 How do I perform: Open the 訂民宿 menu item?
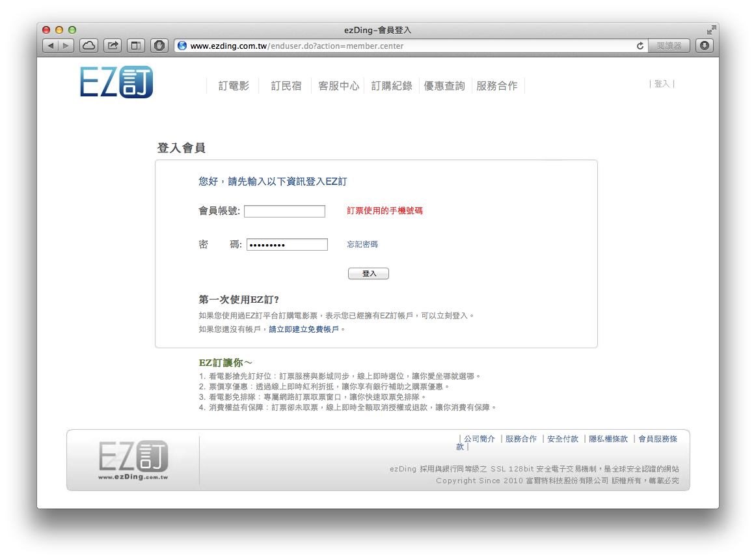(x=286, y=86)
